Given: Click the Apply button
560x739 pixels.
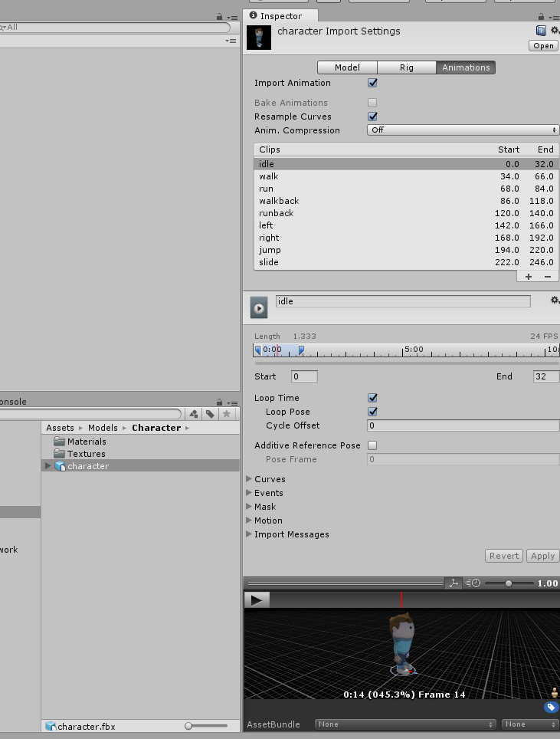Looking at the screenshot, I should coord(542,556).
